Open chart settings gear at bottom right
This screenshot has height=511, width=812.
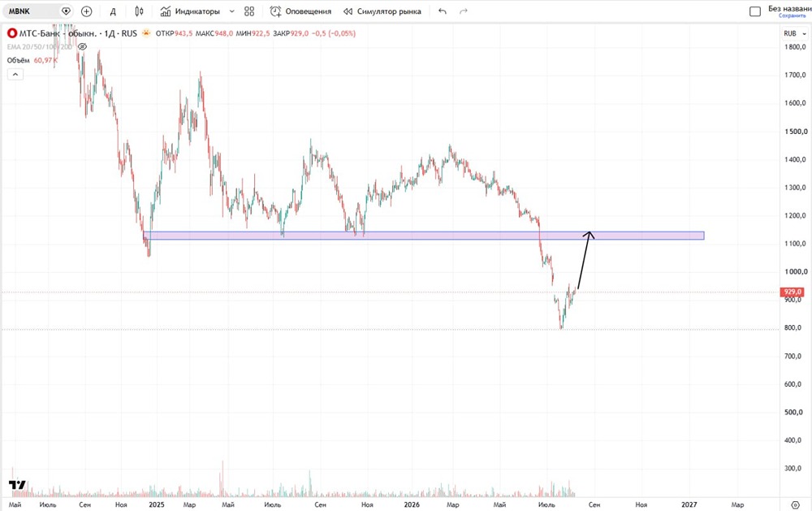point(796,505)
